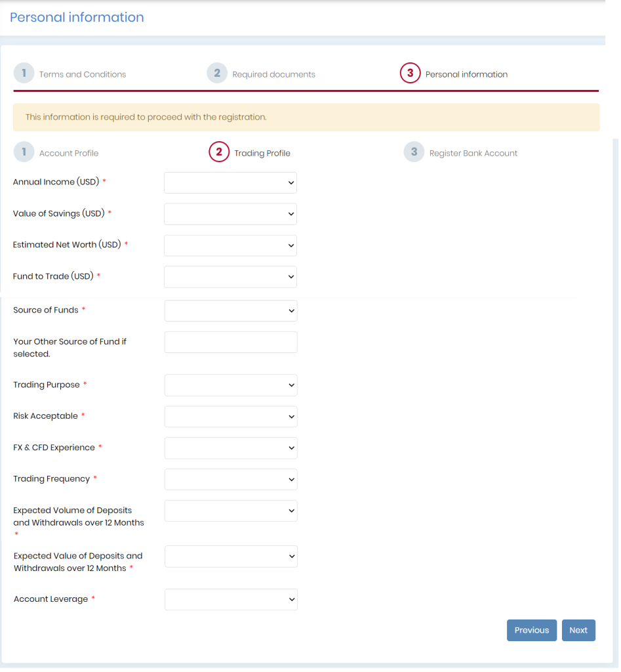Viewport: 621px width, 672px height.
Task: Open the Annual Income (USD) dropdown
Action: point(230,183)
